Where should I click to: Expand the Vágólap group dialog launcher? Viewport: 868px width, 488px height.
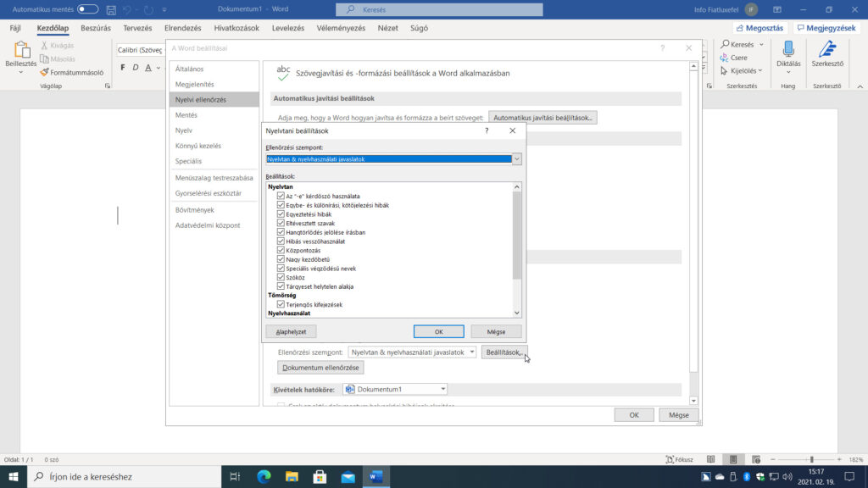tap(108, 86)
